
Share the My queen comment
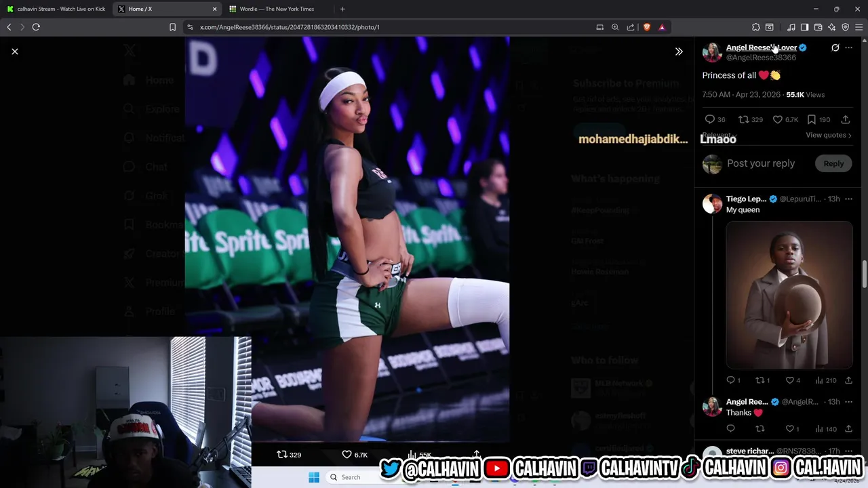coord(848,380)
